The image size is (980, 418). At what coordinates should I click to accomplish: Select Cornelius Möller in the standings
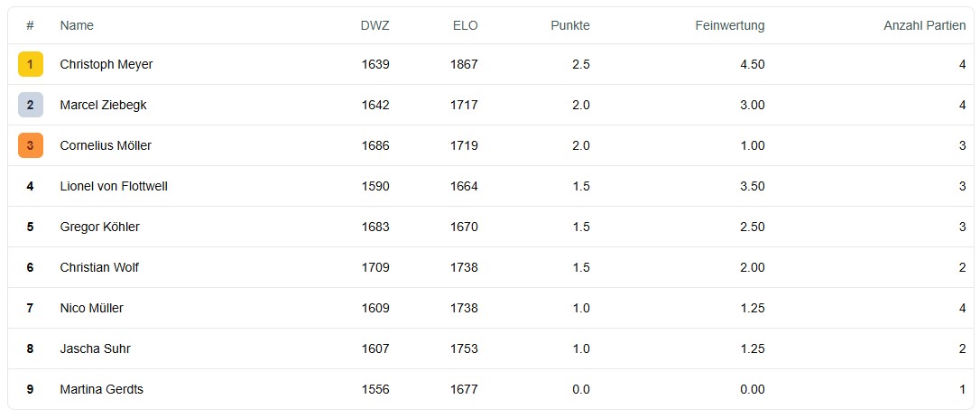click(106, 145)
